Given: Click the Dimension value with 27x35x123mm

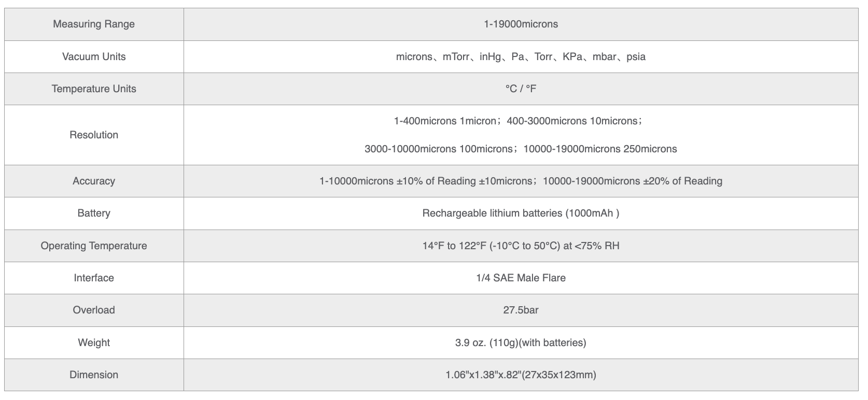Looking at the screenshot, I should tap(521, 375).
